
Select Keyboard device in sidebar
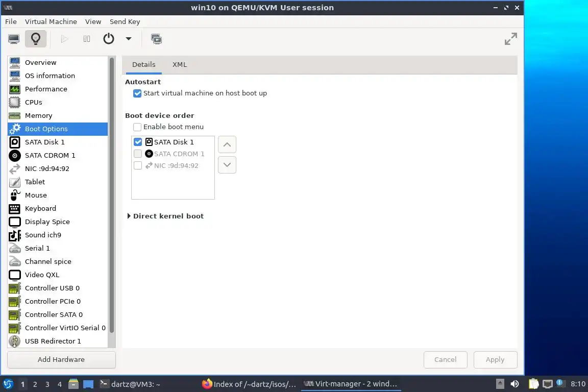click(x=58, y=209)
